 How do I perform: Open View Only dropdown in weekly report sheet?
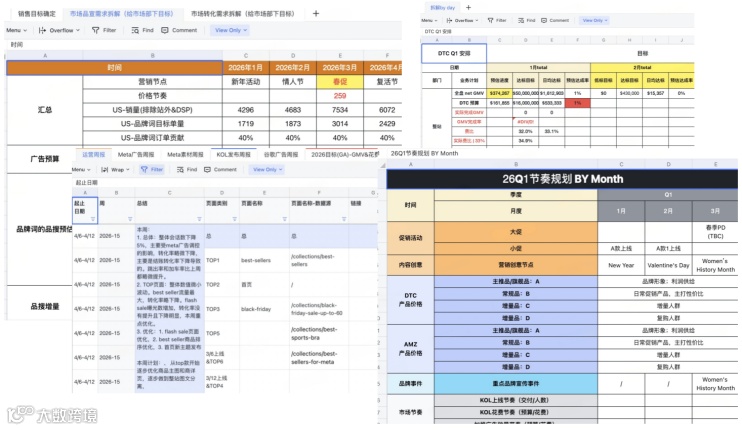click(267, 169)
